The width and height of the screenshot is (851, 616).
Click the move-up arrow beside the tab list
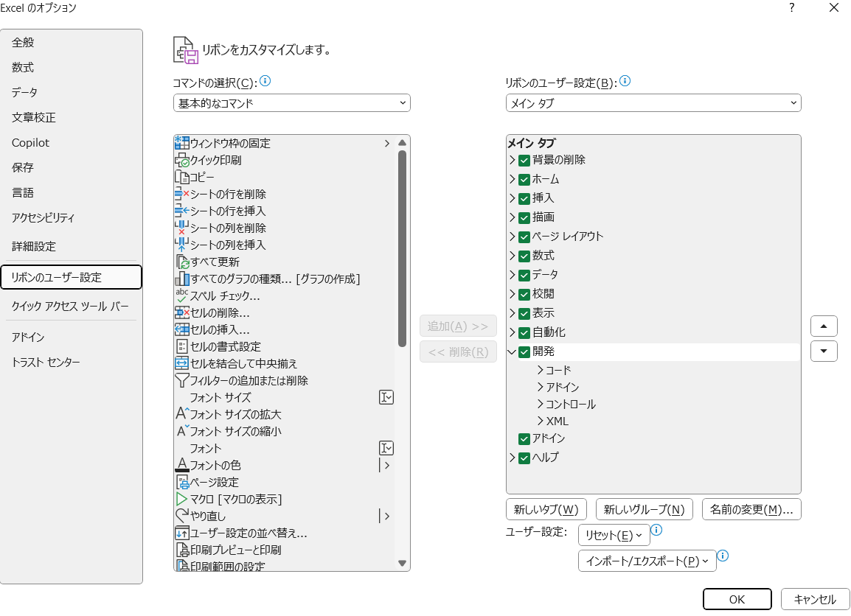[824, 326]
